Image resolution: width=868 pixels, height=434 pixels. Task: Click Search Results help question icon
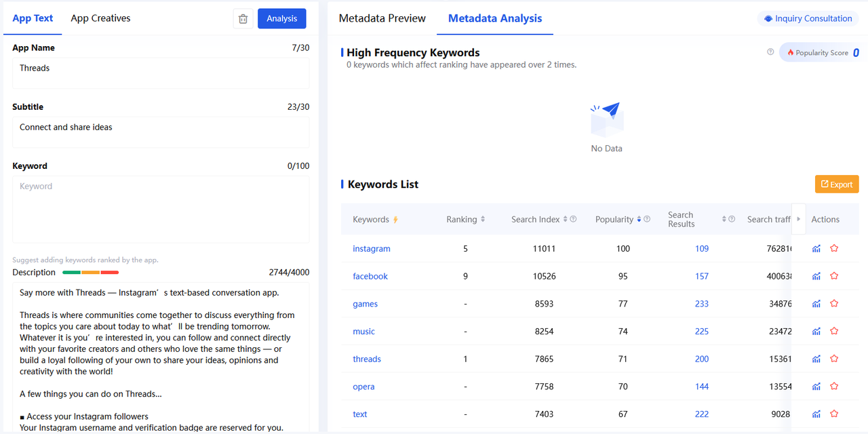click(x=732, y=219)
